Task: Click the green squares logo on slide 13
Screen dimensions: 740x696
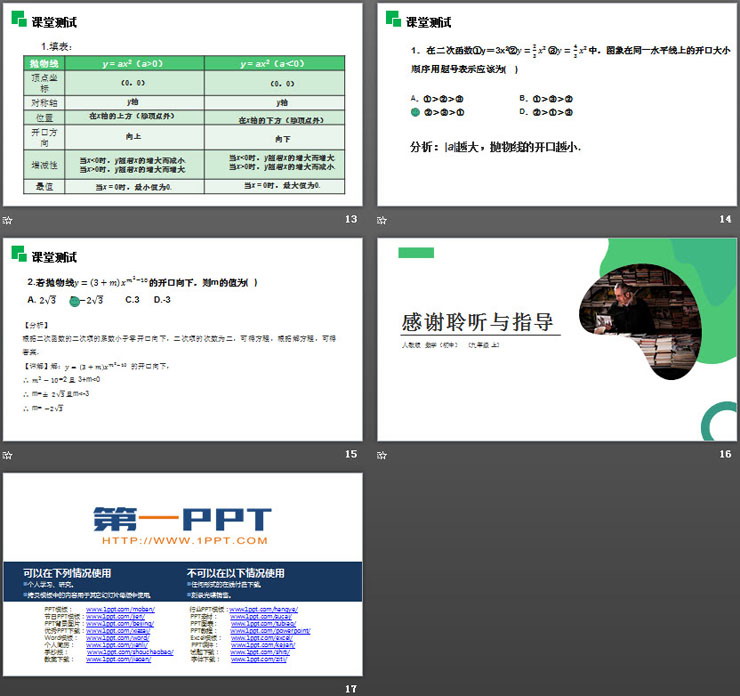Action: click(17, 19)
